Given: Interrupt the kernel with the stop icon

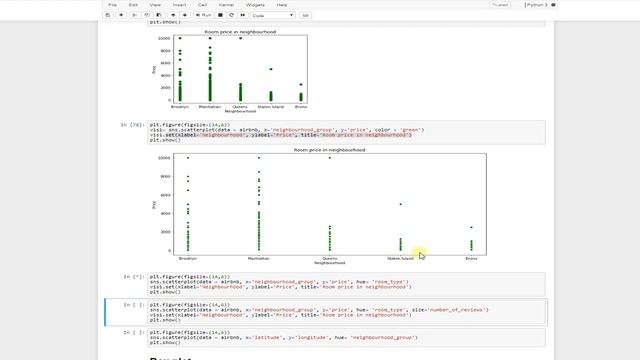Looking at the screenshot, I should 220,15.
